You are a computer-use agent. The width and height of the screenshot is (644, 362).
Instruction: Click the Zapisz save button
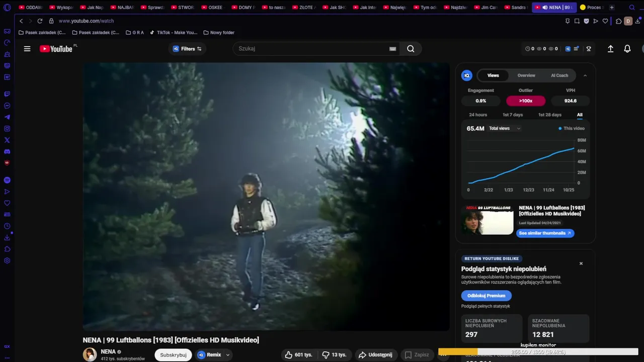[417, 354]
